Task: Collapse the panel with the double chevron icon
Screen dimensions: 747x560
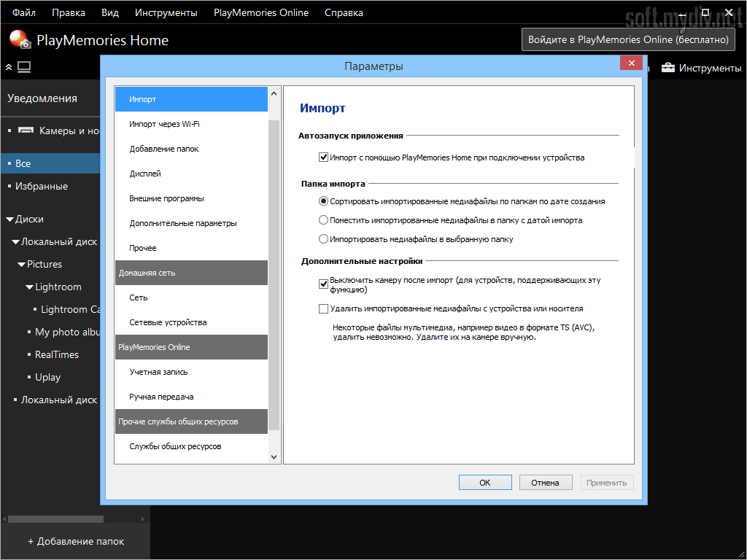Action: click(9, 68)
